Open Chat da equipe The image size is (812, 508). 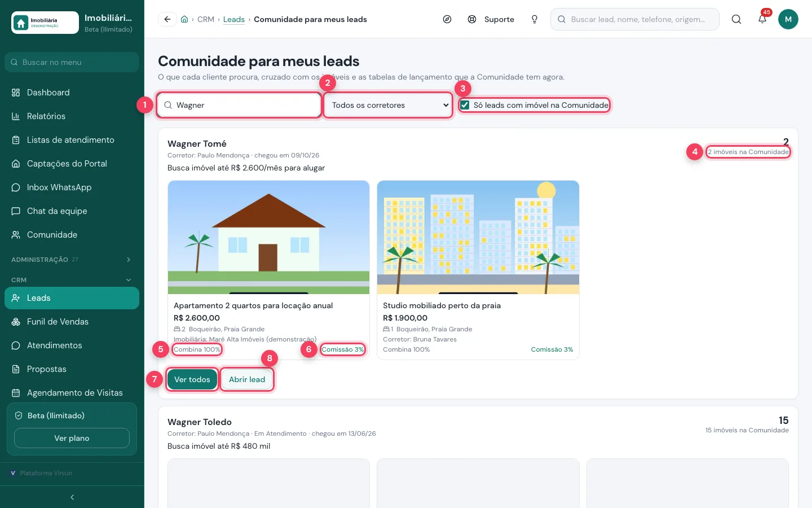[72, 211]
